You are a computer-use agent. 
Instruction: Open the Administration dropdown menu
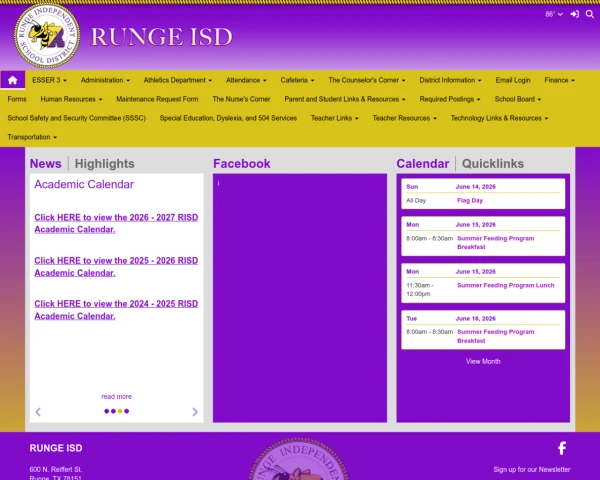(x=105, y=80)
